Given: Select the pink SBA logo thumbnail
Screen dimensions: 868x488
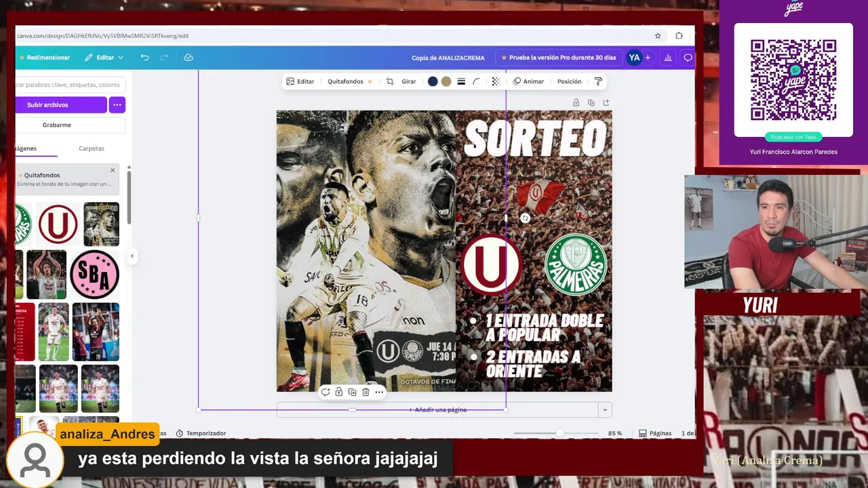Looking at the screenshot, I should pyautogui.click(x=94, y=274).
